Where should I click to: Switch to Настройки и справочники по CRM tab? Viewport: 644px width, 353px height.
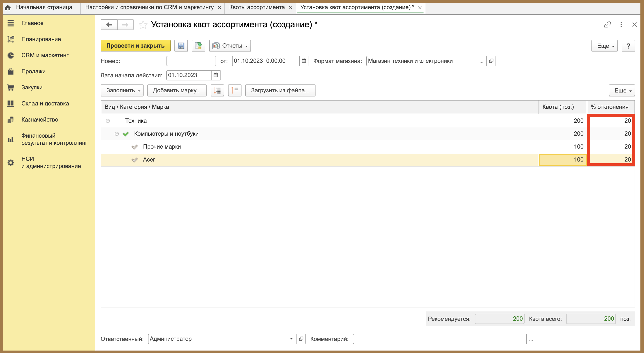[149, 8]
